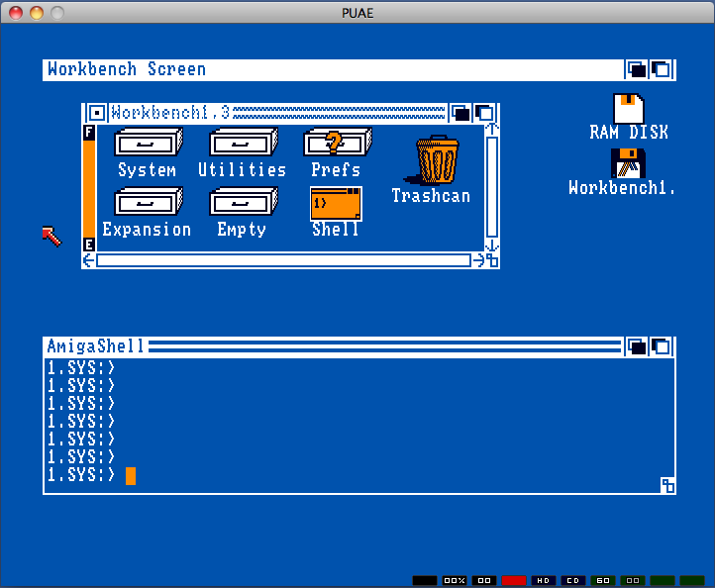715x588 pixels.
Task: Click the orange disk fuel gauge
Action: (x=89, y=188)
